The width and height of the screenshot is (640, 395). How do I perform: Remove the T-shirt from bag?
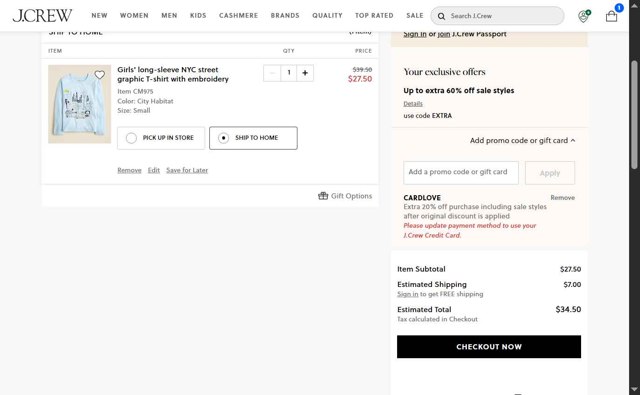[x=129, y=170]
